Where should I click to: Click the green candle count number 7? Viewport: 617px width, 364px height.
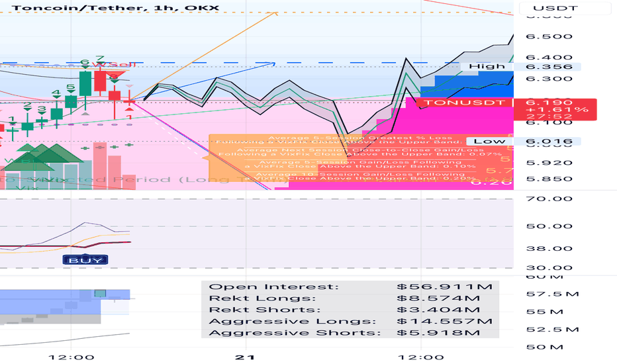coord(100,59)
